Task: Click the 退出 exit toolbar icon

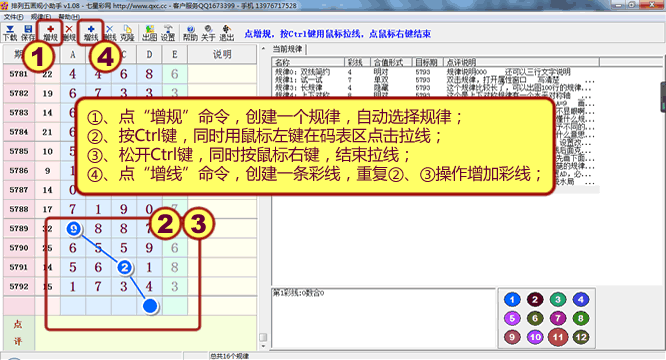Action: (x=226, y=33)
